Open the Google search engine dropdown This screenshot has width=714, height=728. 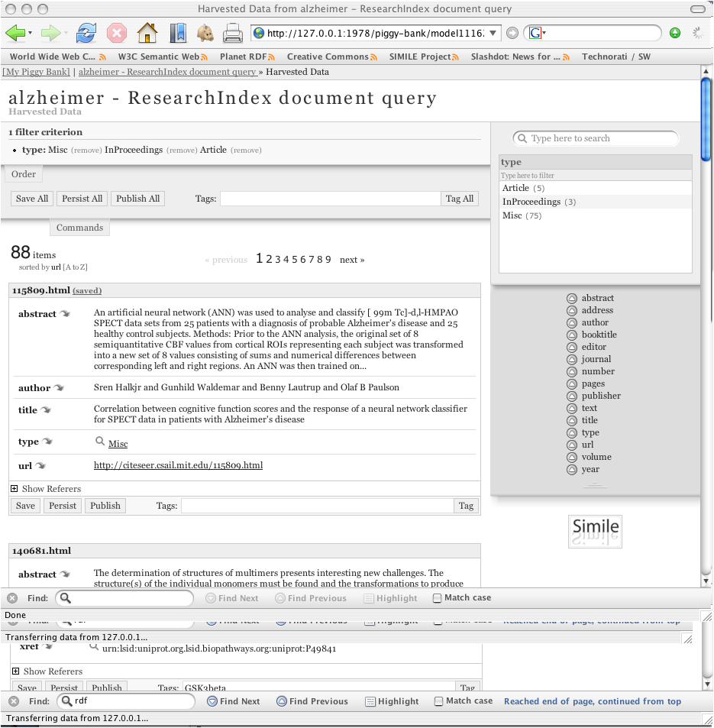536,33
